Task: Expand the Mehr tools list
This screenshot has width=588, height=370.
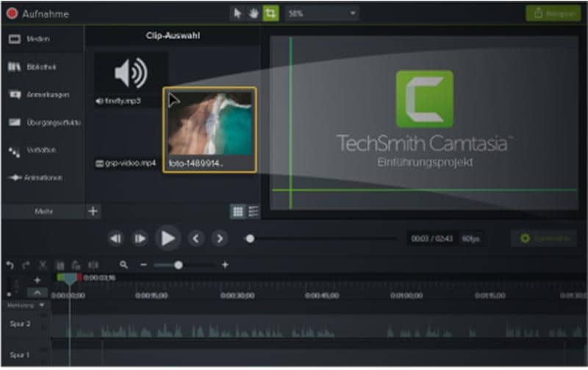Action: [44, 211]
